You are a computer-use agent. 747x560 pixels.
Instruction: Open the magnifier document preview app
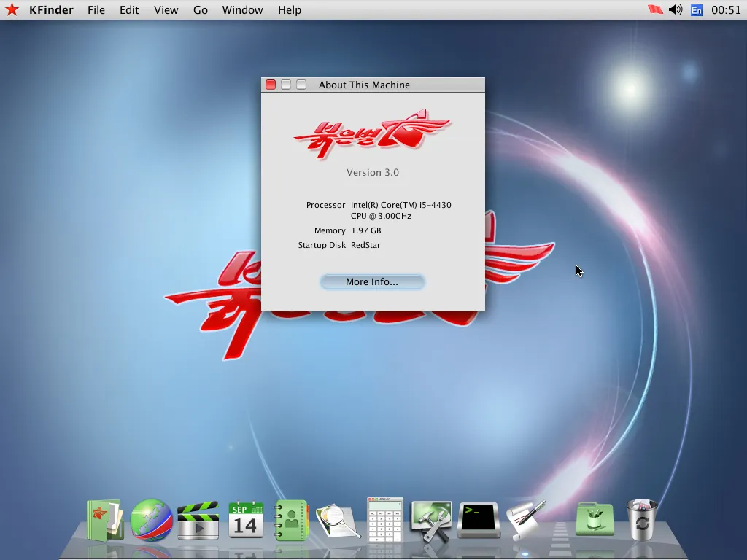click(x=338, y=521)
